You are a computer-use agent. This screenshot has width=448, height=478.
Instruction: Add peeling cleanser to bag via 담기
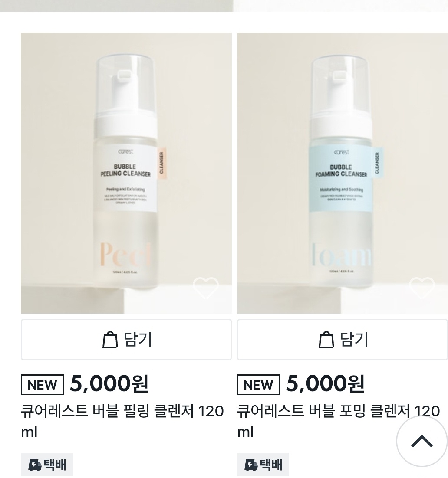[x=126, y=340]
